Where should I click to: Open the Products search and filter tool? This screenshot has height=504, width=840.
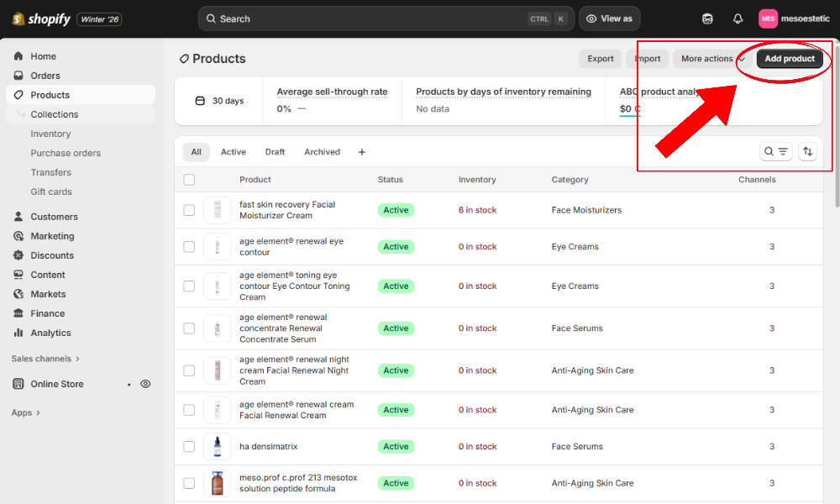(775, 151)
